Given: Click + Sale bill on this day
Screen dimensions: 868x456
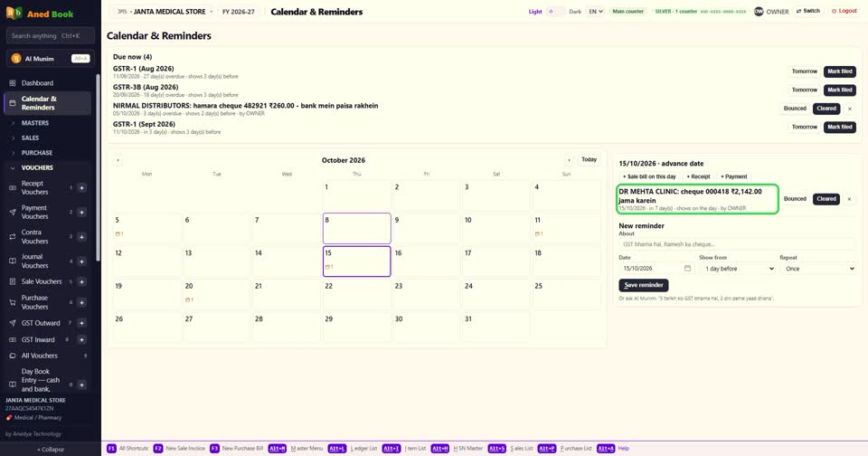Looking at the screenshot, I should coord(650,176).
